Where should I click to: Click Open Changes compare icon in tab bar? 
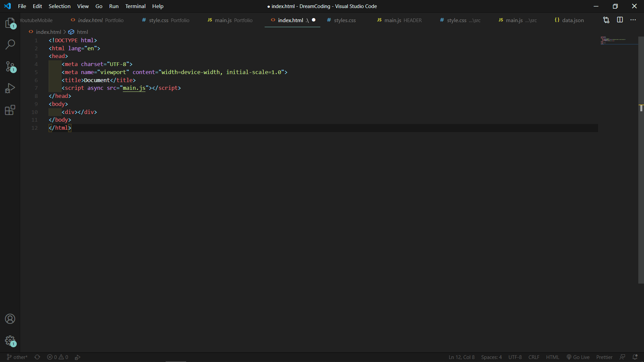coord(606,20)
